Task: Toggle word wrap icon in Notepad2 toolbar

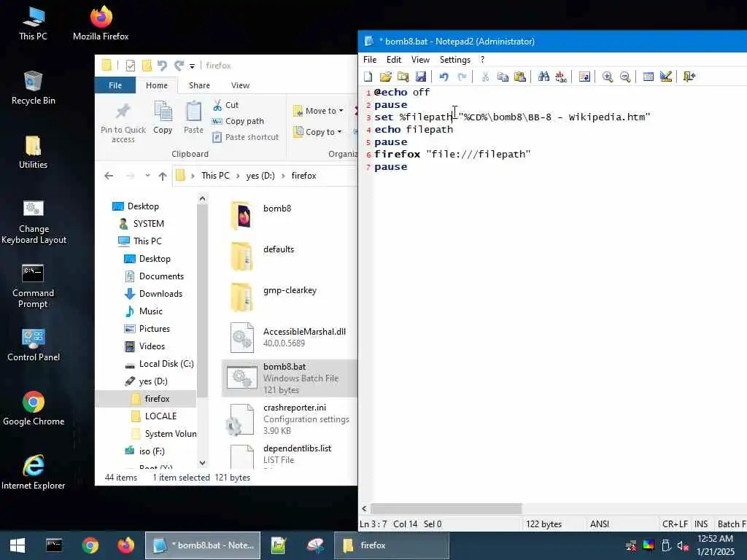Action: 584,77
